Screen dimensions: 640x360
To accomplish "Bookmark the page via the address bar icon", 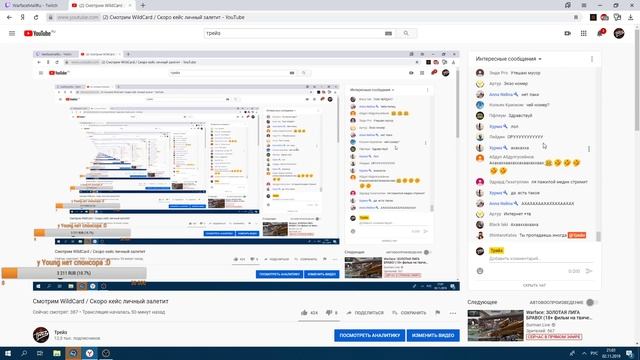I will [x=576, y=18].
